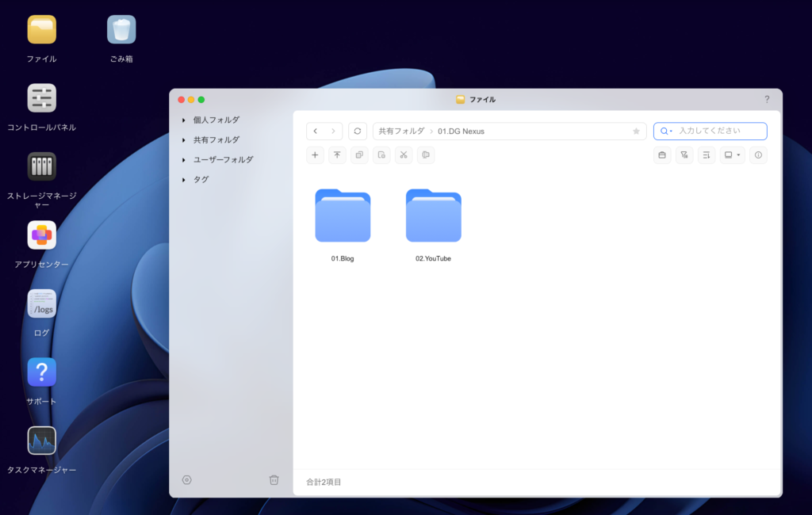Click the 合計2項目 status text
The width and height of the screenshot is (812, 515).
324,482
